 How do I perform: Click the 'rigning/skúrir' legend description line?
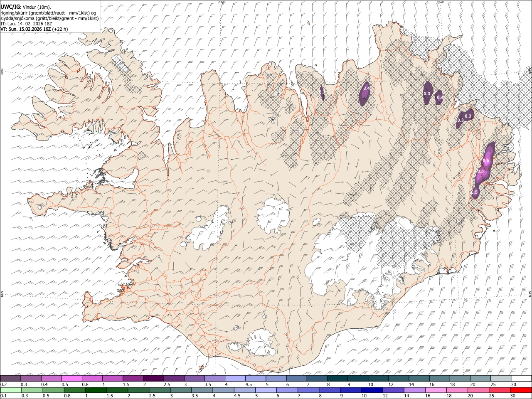[x=48, y=12]
